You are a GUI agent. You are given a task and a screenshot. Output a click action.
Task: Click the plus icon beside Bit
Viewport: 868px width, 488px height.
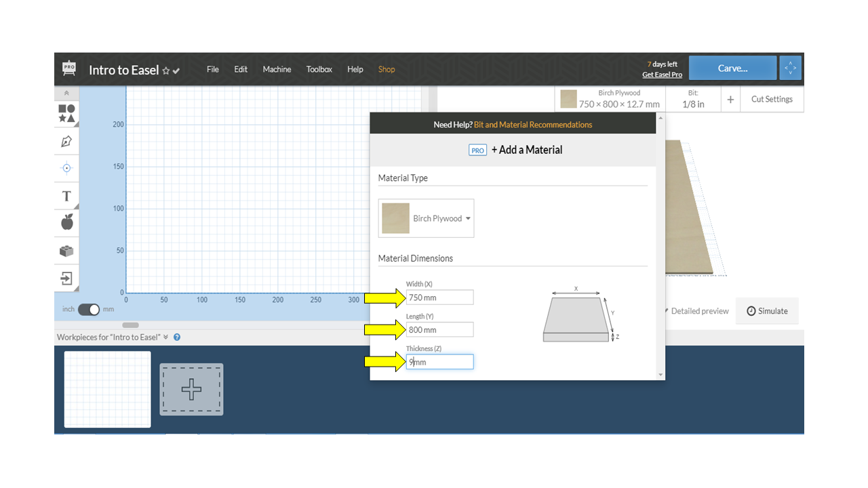pos(730,100)
